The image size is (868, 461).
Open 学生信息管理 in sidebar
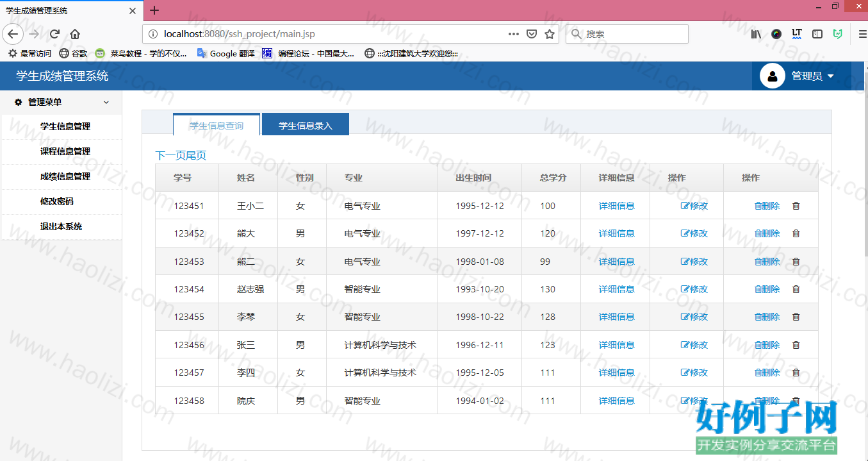click(65, 127)
